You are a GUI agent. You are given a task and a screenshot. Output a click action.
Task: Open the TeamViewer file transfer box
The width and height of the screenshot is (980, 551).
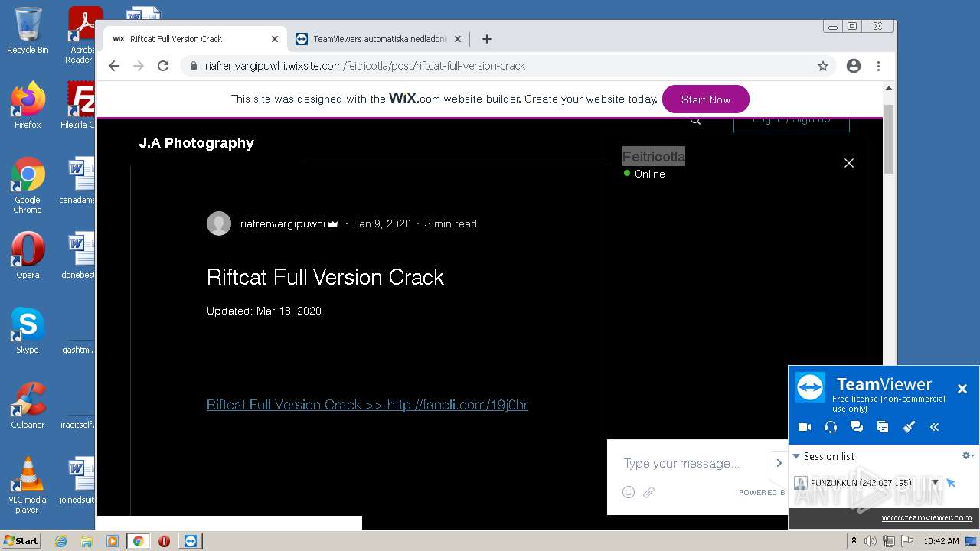883,427
